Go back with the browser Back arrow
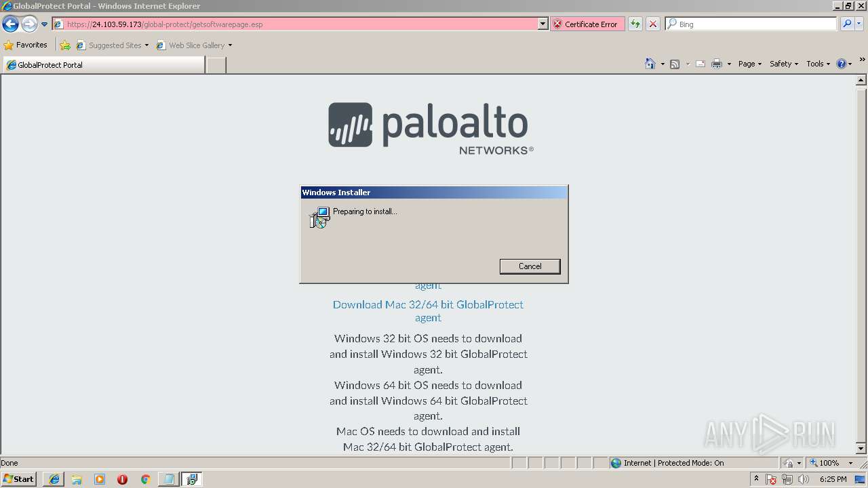The image size is (868, 488). tap(11, 24)
